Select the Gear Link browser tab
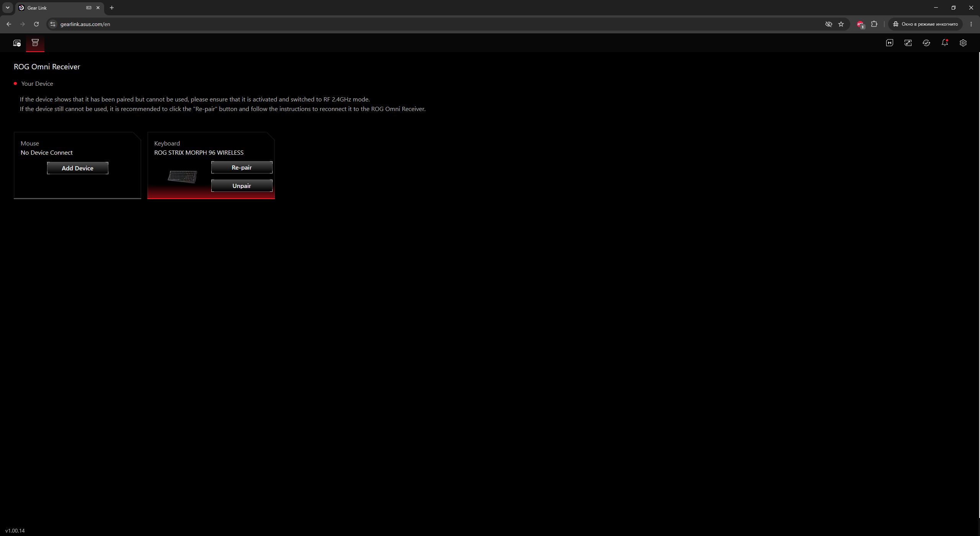The width and height of the screenshot is (980, 536). coord(60,8)
